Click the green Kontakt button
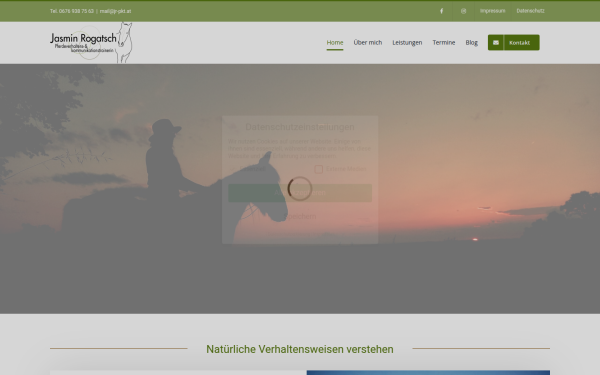Screen dimensions: 600x375 (514, 42)
